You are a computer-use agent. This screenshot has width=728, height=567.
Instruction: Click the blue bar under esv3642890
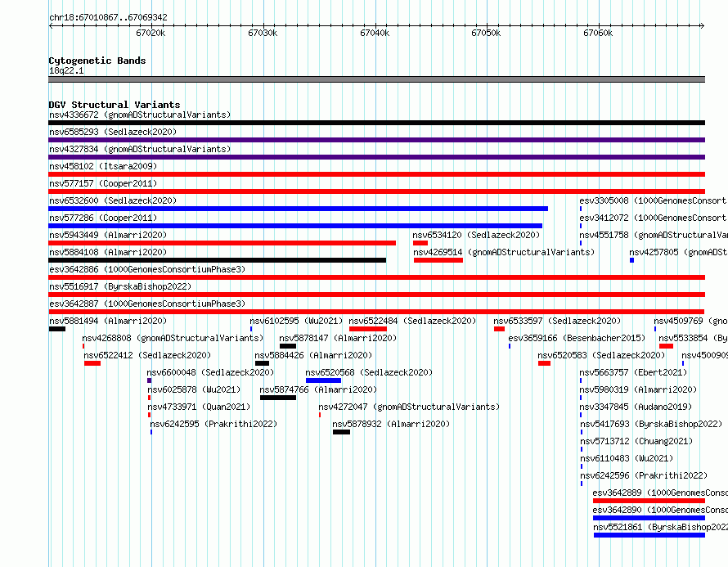649,518
